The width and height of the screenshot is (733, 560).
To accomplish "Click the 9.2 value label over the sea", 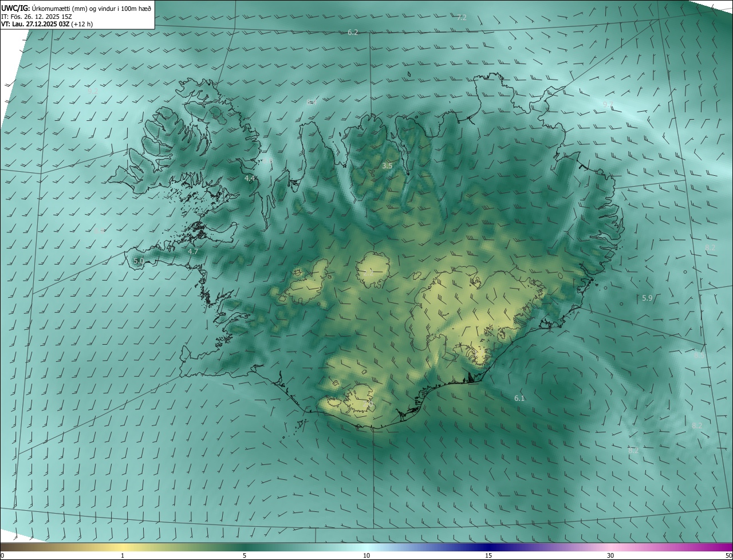I will [x=93, y=91].
